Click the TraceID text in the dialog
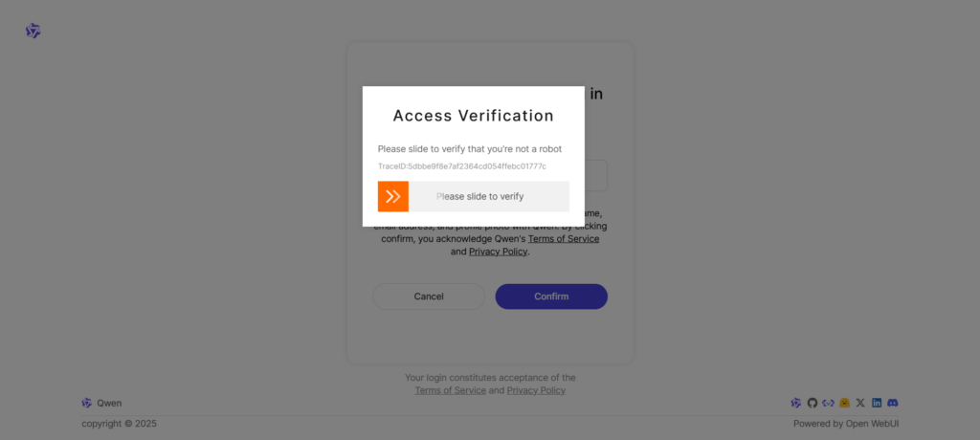Viewport: 980px width, 440px height. pyautogui.click(x=461, y=166)
